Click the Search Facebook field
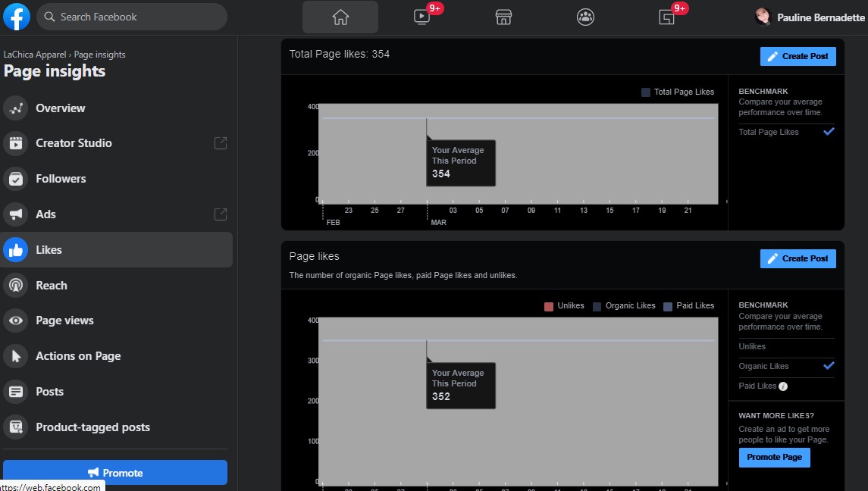The width and height of the screenshot is (868, 491). click(x=132, y=17)
